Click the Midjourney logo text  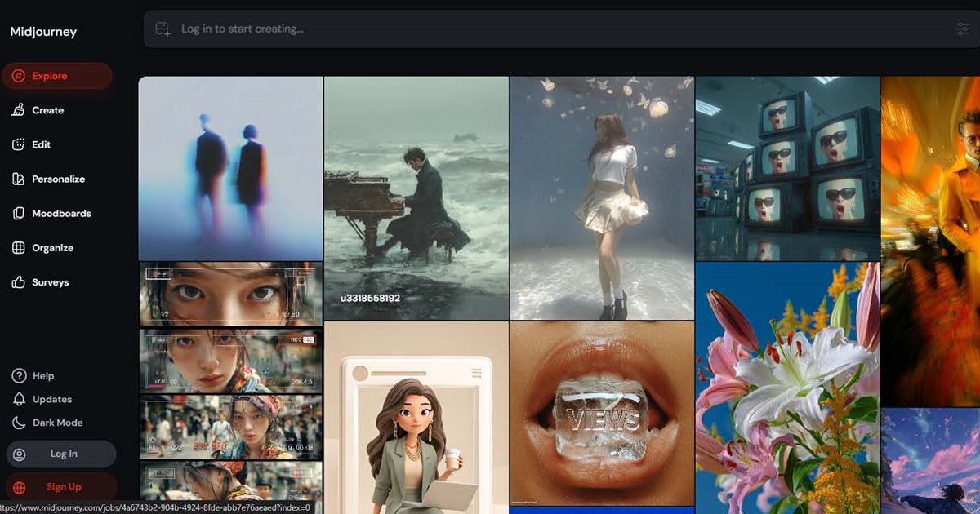[43, 32]
